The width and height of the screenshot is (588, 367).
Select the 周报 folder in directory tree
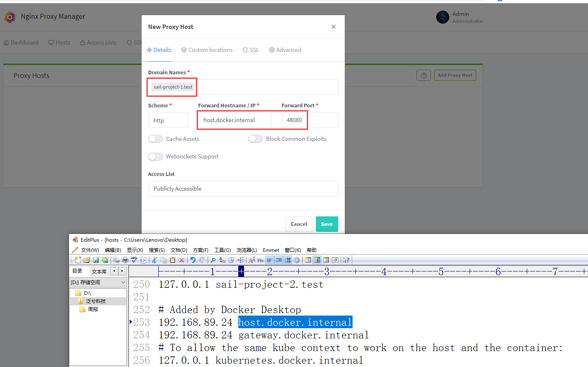(93, 309)
